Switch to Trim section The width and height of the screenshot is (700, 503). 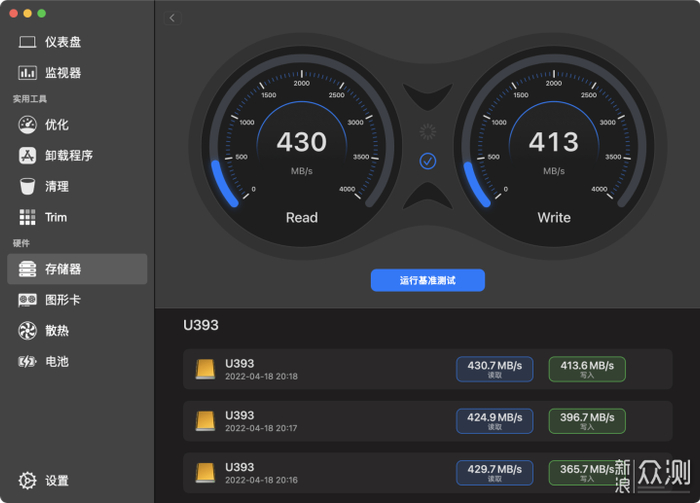[77, 217]
